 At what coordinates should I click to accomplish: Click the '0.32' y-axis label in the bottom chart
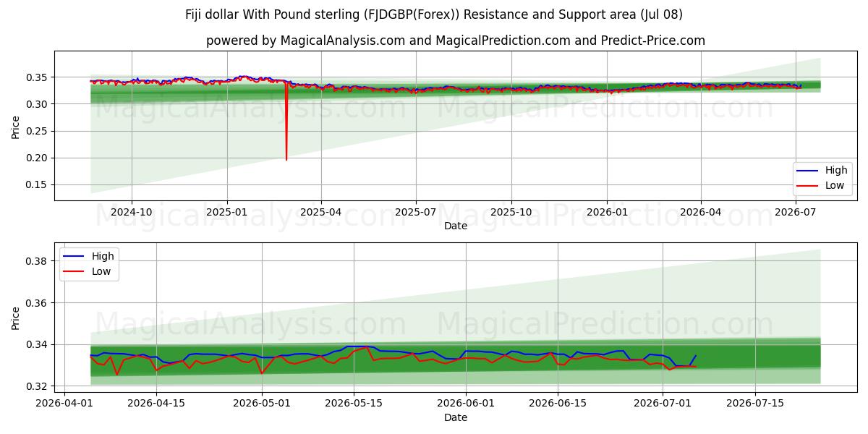(x=38, y=386)
